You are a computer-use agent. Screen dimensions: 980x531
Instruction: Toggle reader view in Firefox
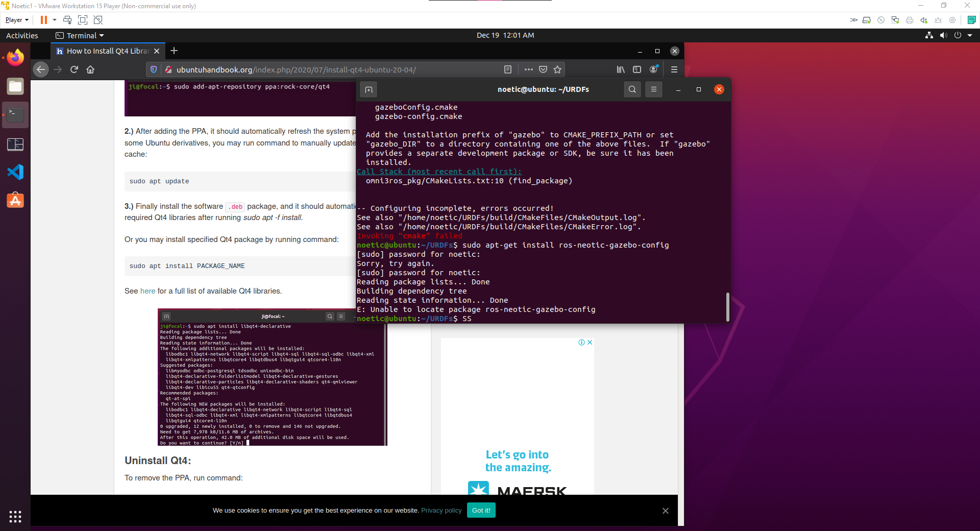pyautogui.click(x=508, y=69)
